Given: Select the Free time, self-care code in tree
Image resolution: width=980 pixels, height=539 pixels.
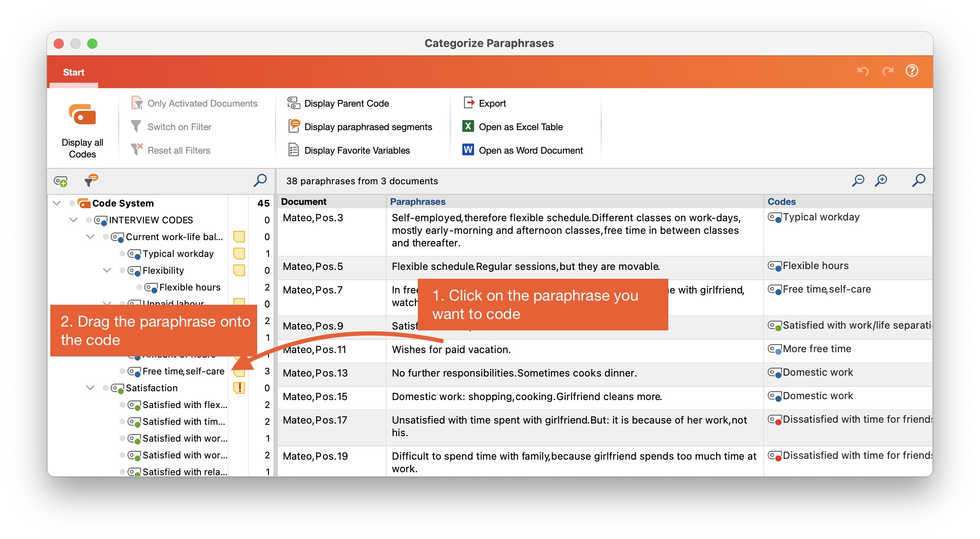Looking at the screenshot, I should [x=184, y=371].
